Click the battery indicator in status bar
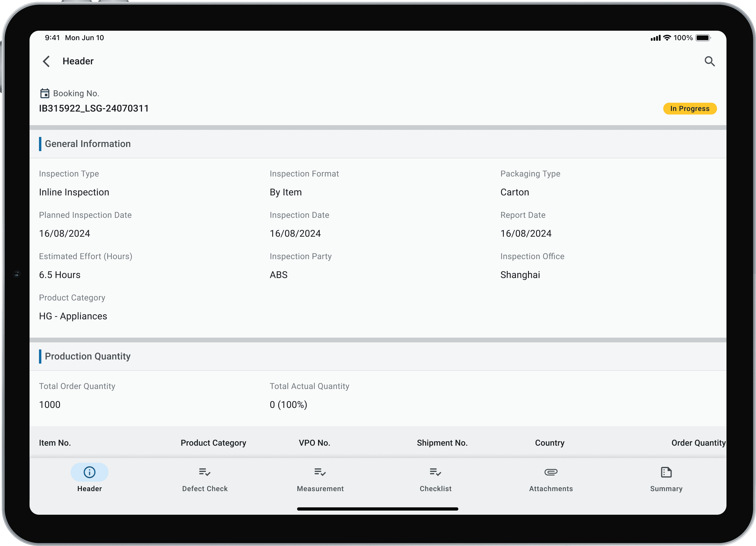 tap(703, 38)
